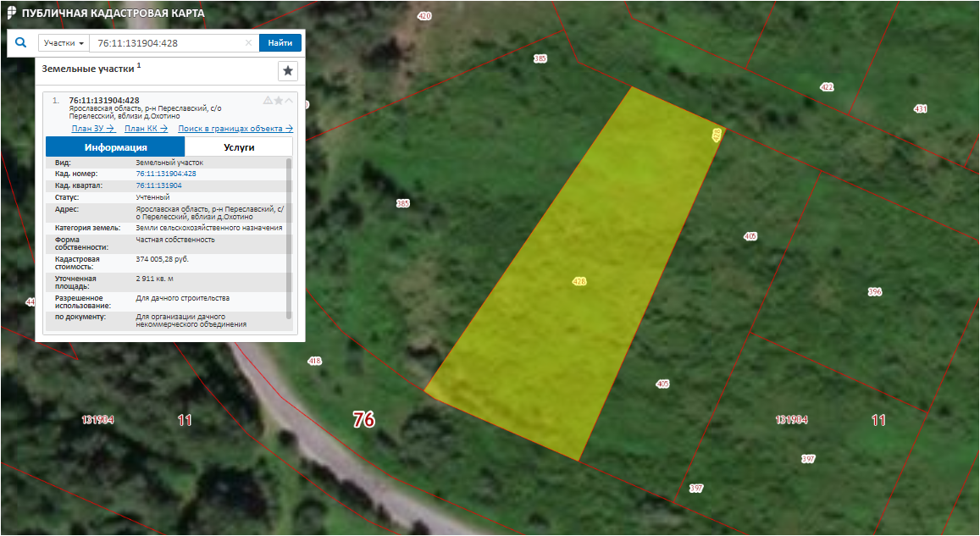Switch to the Услуги tab
Image resolution: width=980 pixels, height=536 pixels.
click(239, 147)
